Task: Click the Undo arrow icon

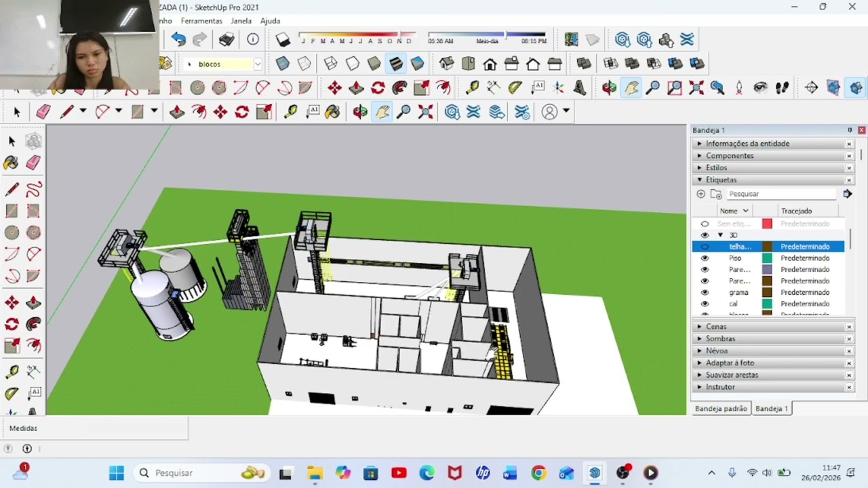Action: pos(178,39)
